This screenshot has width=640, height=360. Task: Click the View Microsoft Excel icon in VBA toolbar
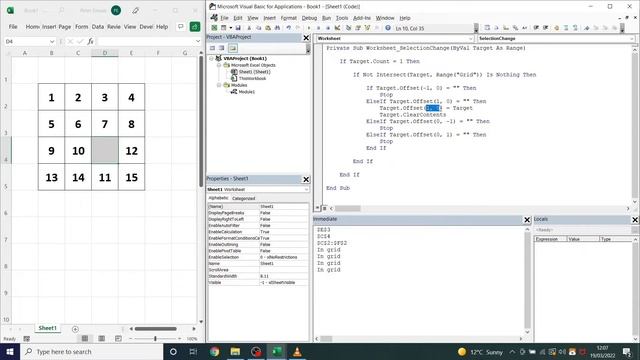[x=214, y=28]
